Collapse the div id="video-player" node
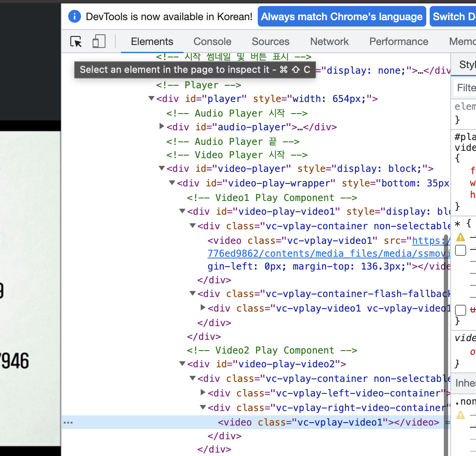 pyautogui.click(x=162, y=168)
